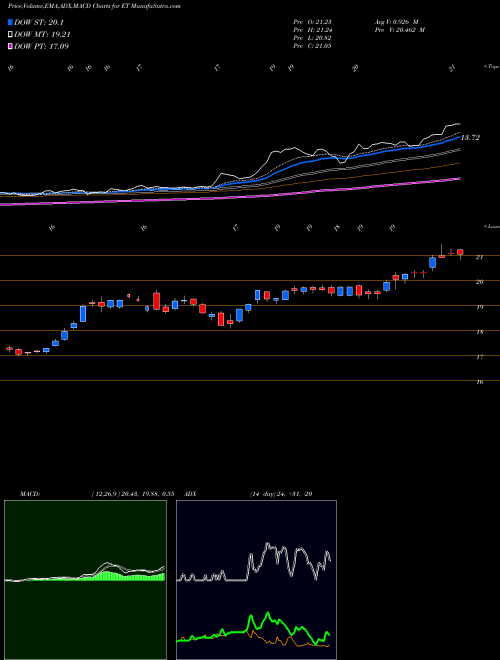Click the 'Pre H: 21.24' value

[312, 30]
